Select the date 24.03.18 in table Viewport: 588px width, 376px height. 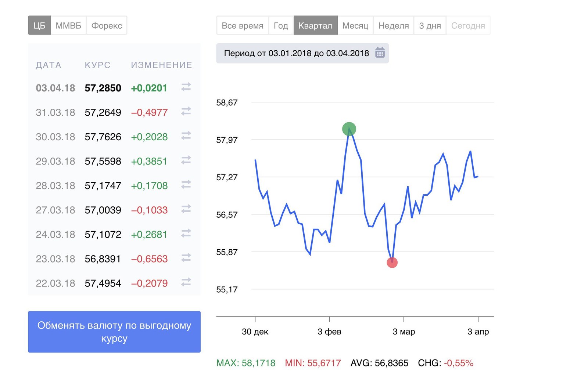[55, 235]
